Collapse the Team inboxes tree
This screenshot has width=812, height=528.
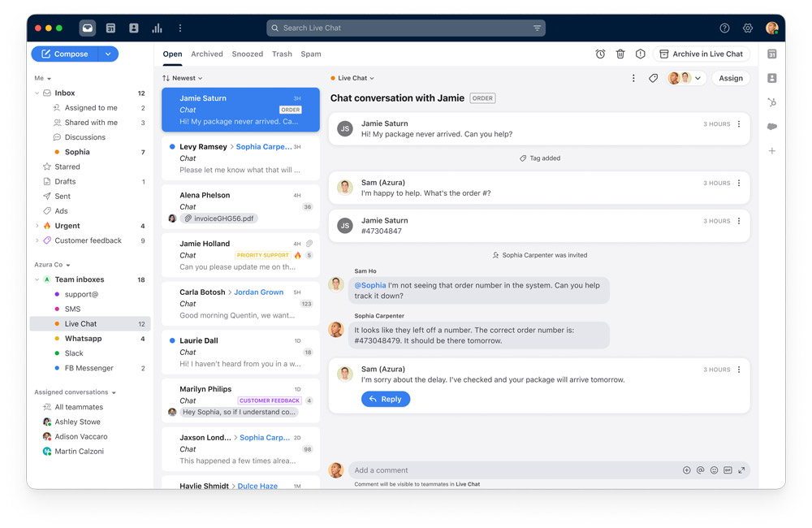(x=37, y=279)
